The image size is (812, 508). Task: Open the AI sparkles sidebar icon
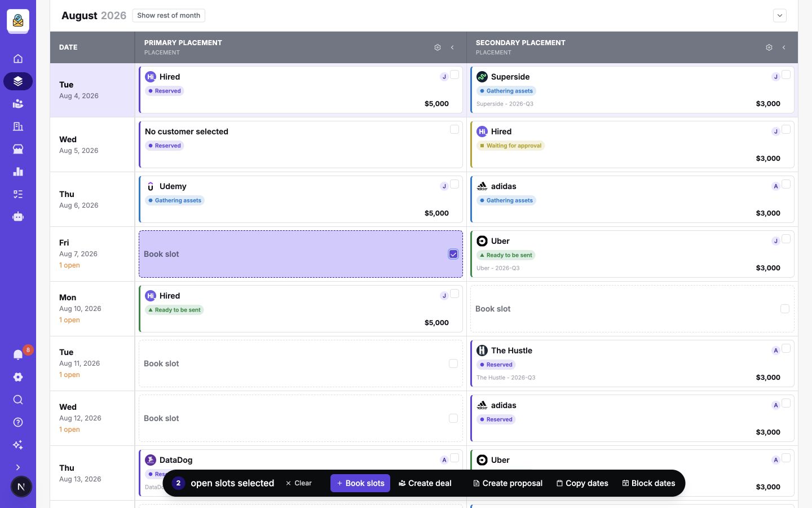click(18, 445)
